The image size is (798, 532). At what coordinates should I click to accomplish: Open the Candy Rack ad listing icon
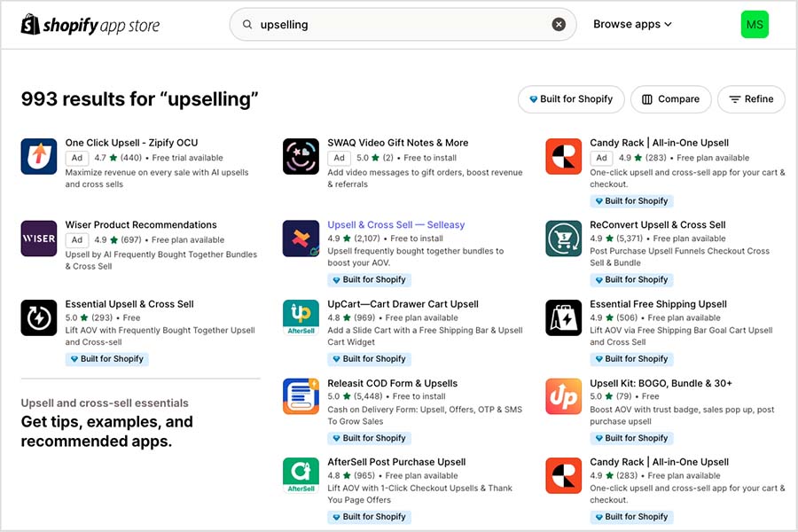pyautogui.click(x=563, y=156)
